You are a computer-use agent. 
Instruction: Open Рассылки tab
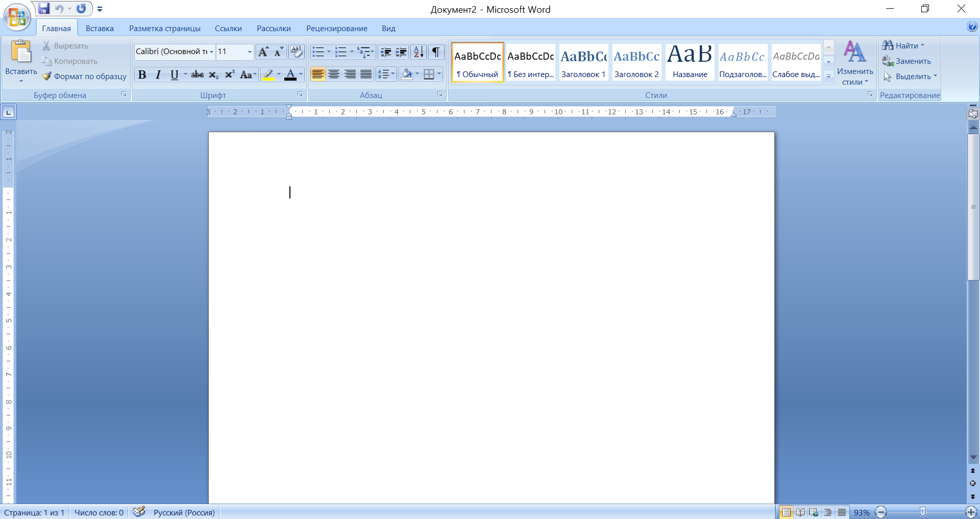tap(274, 29)
